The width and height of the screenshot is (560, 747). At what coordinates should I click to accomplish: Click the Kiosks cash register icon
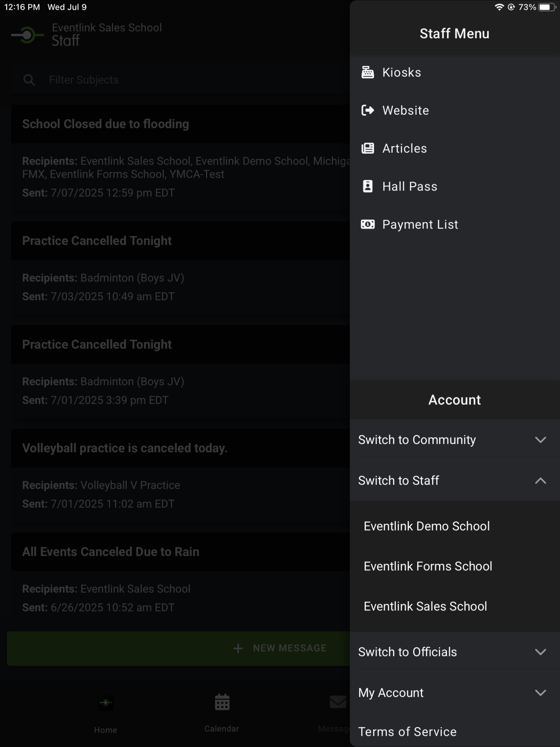click(x=367, y=72)
